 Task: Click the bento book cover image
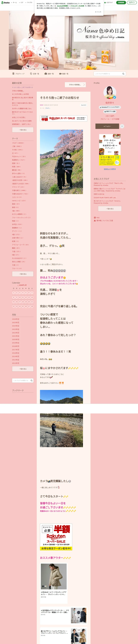tap(110, 150)
